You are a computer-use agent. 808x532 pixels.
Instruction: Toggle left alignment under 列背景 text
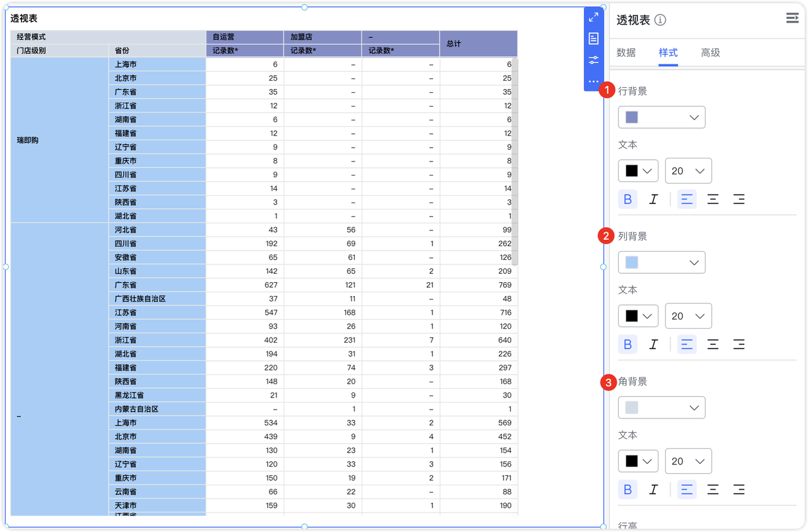tap(687, 344)
